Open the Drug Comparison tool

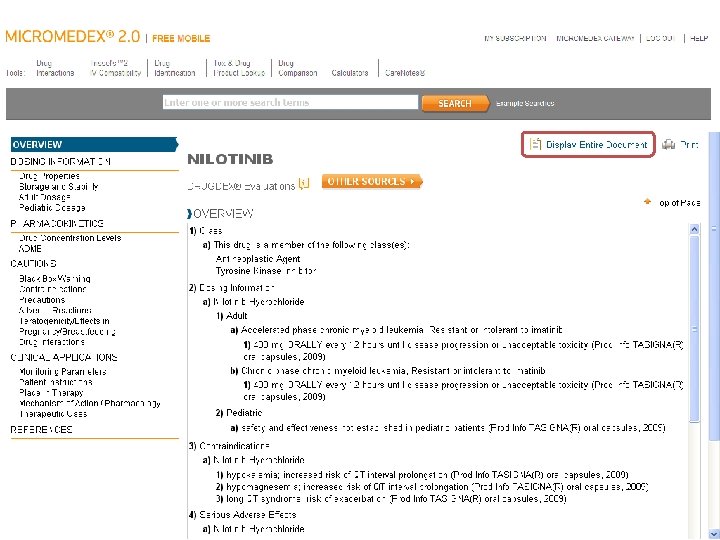coord(298,68)
